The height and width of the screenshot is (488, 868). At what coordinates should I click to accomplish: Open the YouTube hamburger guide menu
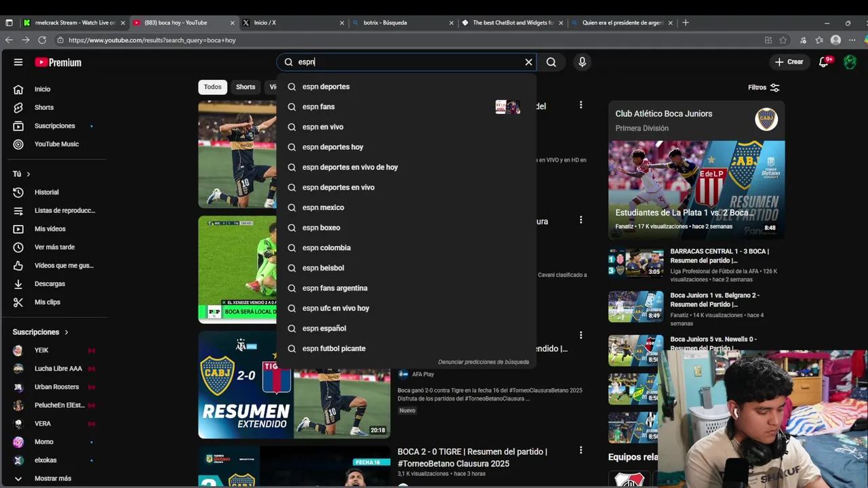click(18, 62)
